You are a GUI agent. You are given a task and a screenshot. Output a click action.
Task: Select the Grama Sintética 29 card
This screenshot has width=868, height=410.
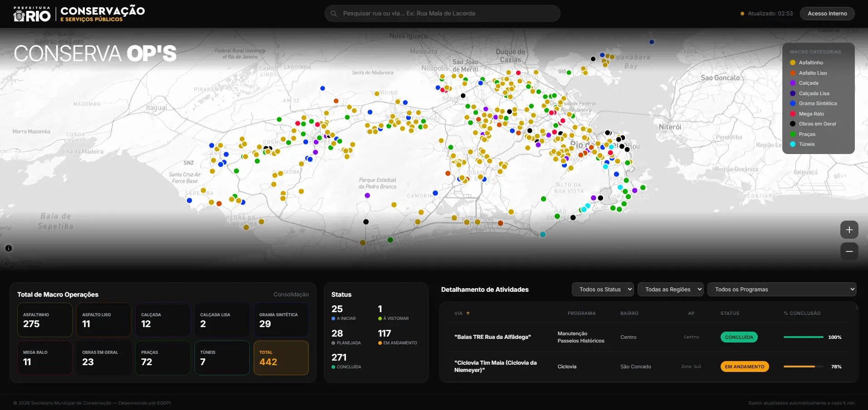tap(281, 320)
